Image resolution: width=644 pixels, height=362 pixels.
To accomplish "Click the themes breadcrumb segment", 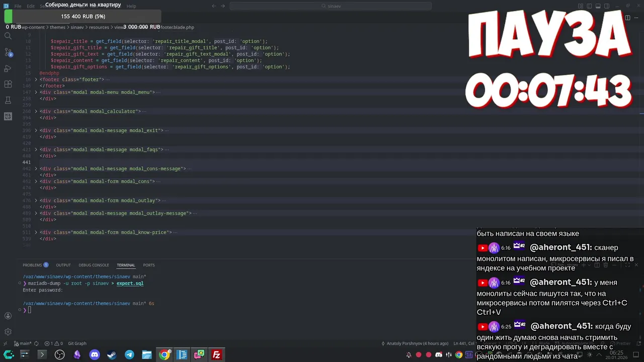I will 57,27.
